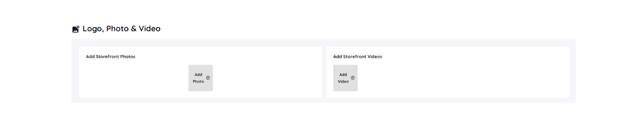Click the word 'Videos' in the videos card label

pyautogui.click(x=374, y=57)
